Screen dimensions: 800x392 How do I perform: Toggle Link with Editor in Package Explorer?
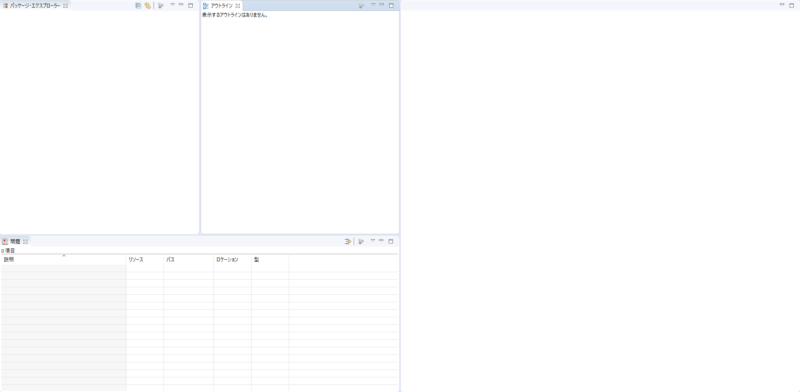pyautogui.click(x=147, y=6)
